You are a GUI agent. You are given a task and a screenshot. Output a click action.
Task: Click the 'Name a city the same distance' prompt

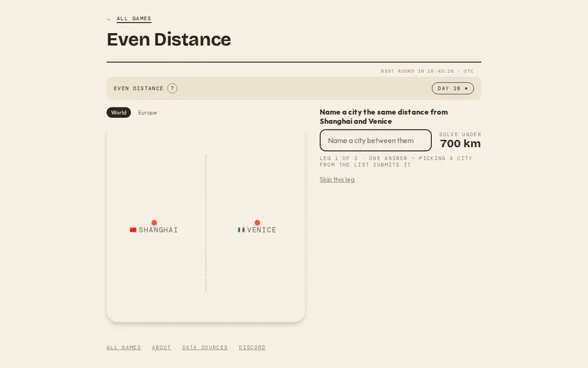383,117
